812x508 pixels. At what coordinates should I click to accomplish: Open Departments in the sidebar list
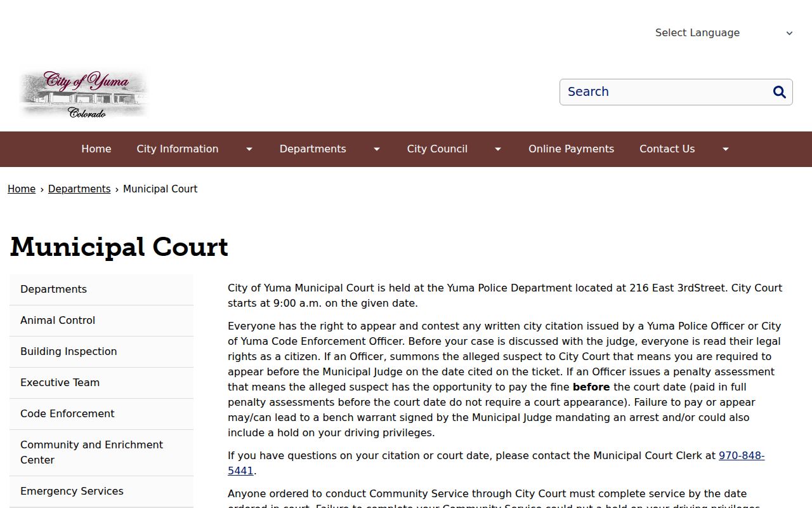tap(101, 290)
